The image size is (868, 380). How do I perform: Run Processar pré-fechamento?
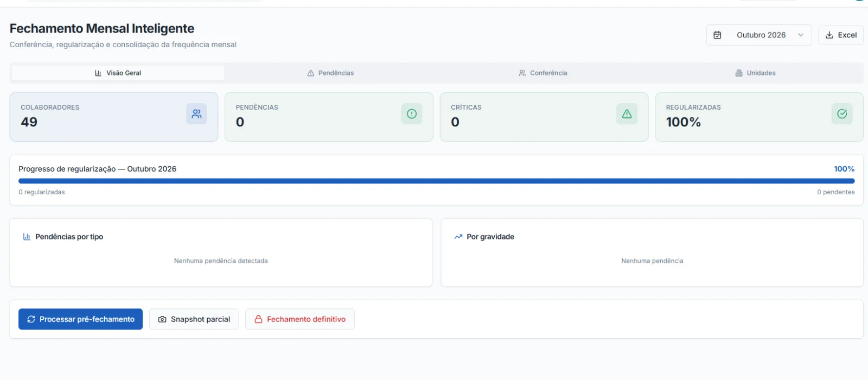coord(80,319)
